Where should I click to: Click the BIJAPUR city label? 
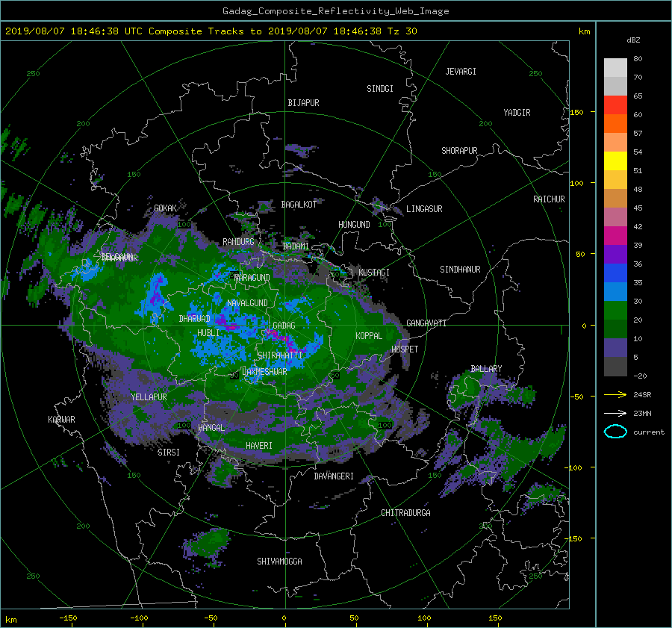(303, 103)
